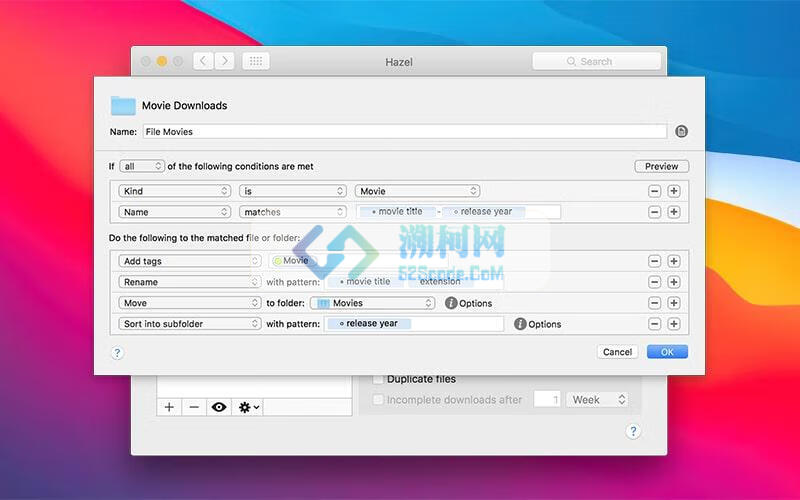Open the Week time unit dropdown
The height and width of the screenshot is (500, 800).
point(597,399)
